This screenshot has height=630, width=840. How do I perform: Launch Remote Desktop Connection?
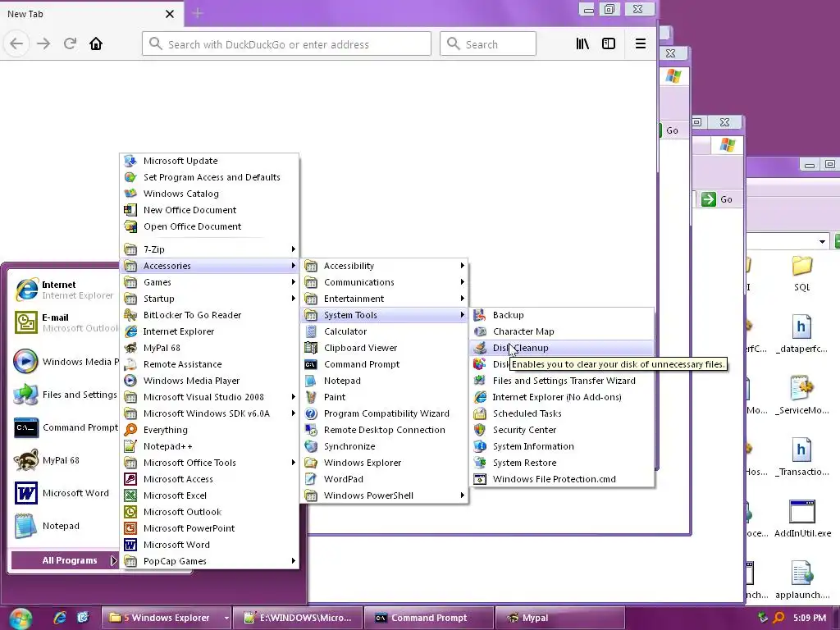384,430
